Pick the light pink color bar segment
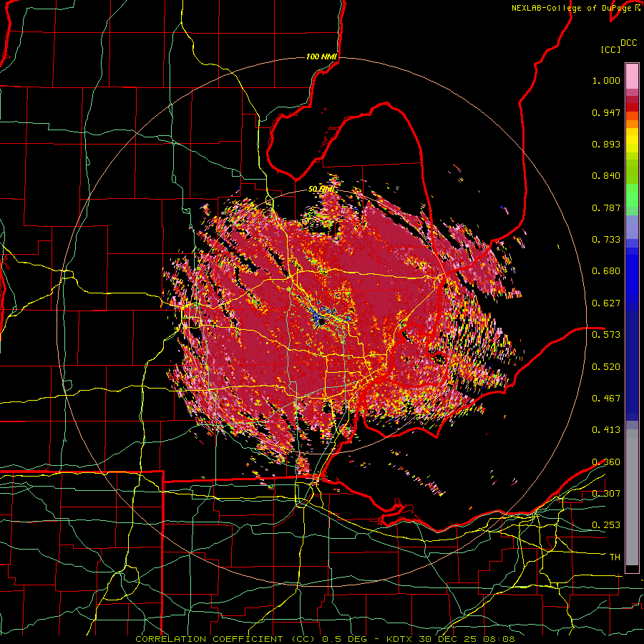The height and width of the screenshot is (644, 644). [632, 76]
